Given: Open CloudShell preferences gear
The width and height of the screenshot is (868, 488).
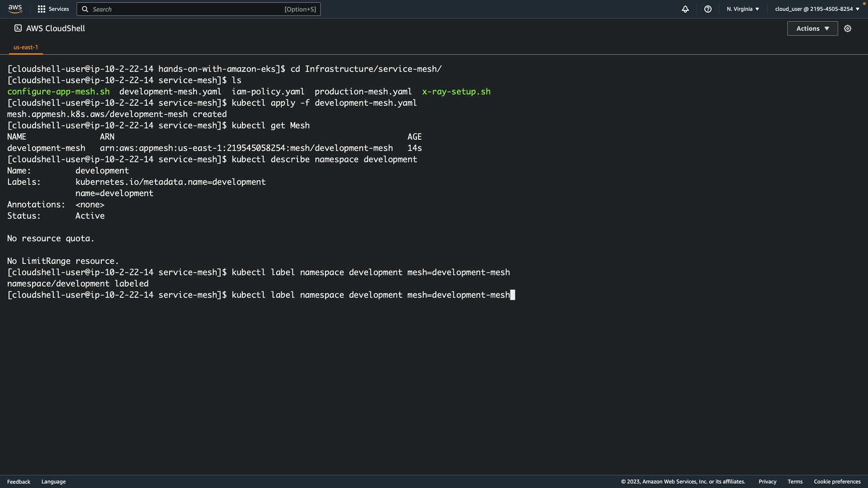Looking at the screenshot, I should (848, 28).
